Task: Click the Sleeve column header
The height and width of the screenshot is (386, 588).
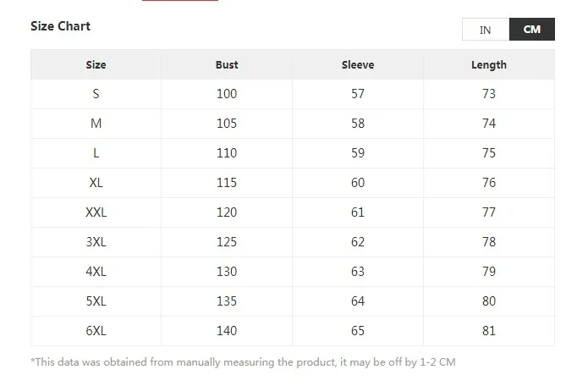Action: [x=358, y=64]
